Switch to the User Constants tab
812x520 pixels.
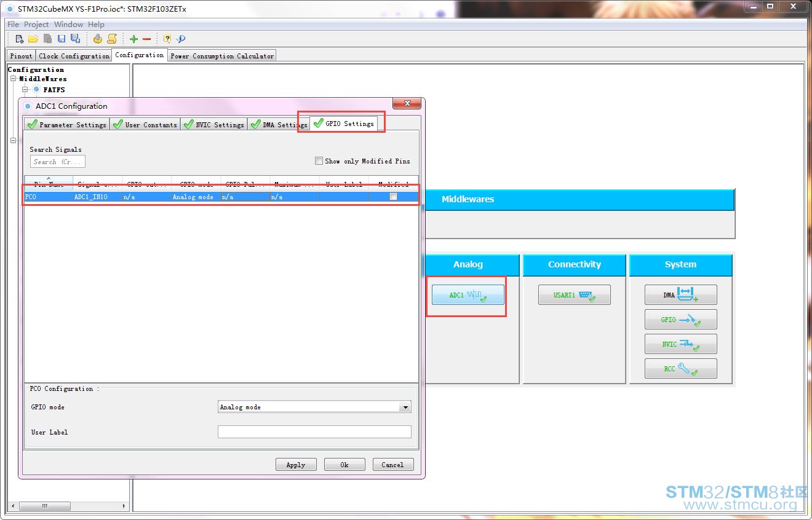[145, 124]
